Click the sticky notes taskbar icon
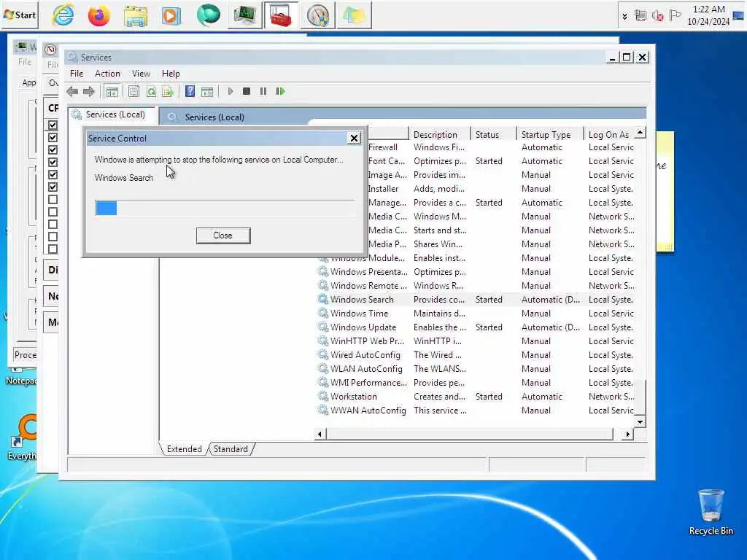 (x=354, y=15)
